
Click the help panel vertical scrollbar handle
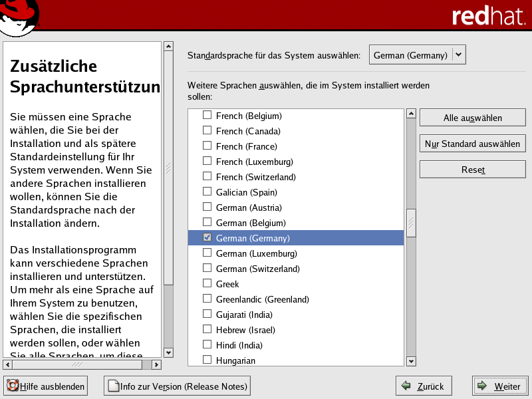pos(168,170)
